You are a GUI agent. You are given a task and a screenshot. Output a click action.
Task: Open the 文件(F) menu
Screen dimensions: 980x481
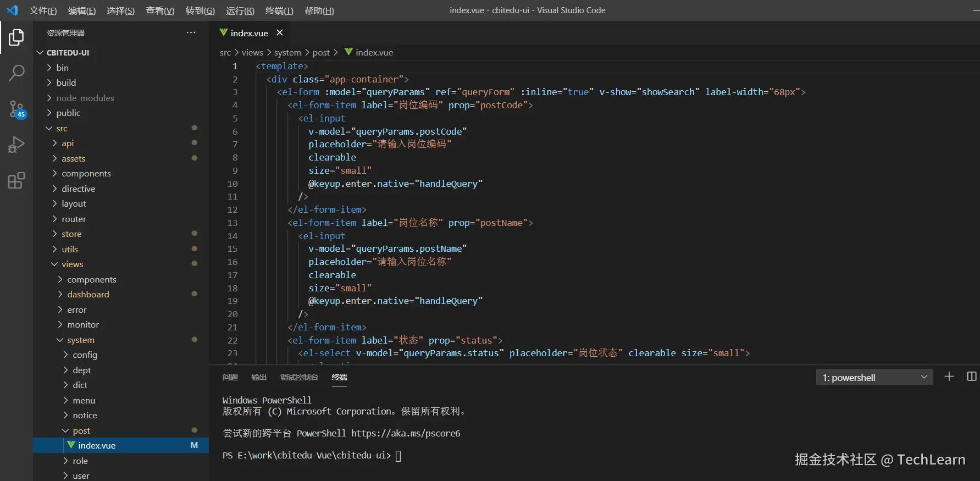[43, 11]
